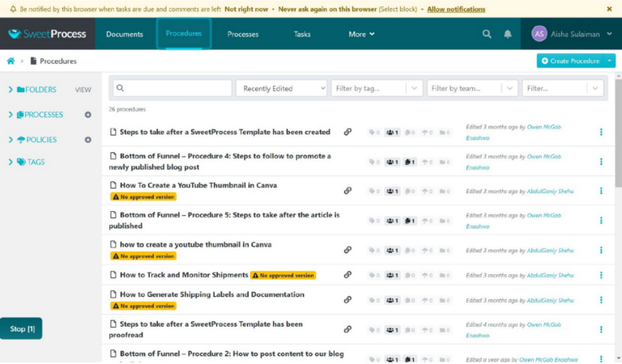The height and width of the screenshot is (364, 622).
Task: Copy link for 'How To Create a YouTube Thumbnail in Canva'
Action: point(347,191)
